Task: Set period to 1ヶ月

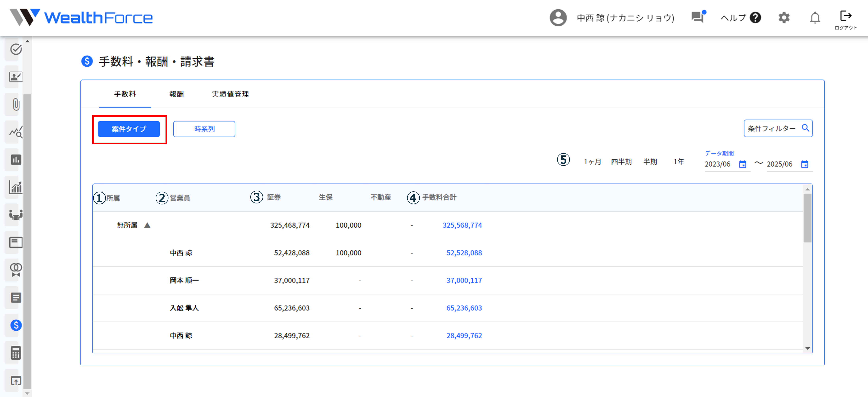Action: pos(593,162)
